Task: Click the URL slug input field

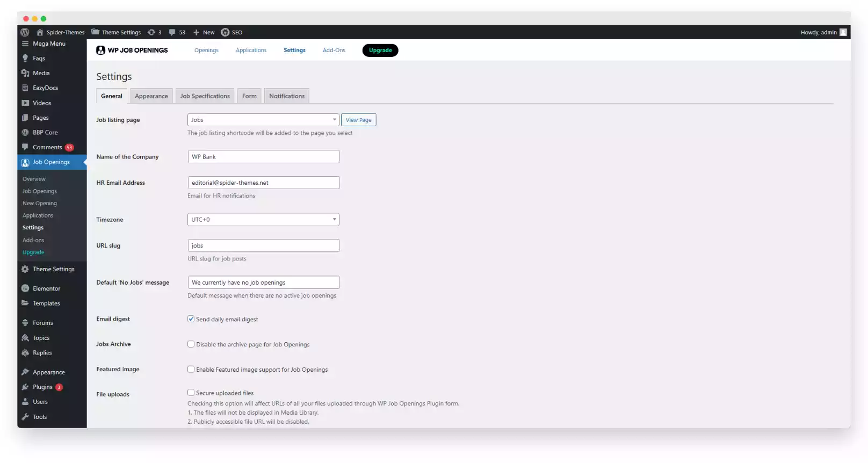Action: click(264, 245)
